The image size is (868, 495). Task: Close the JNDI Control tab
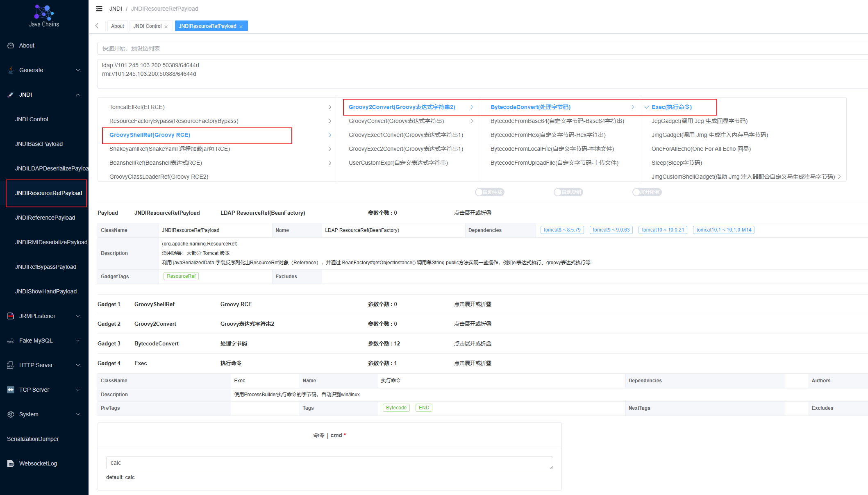(166, 27)
